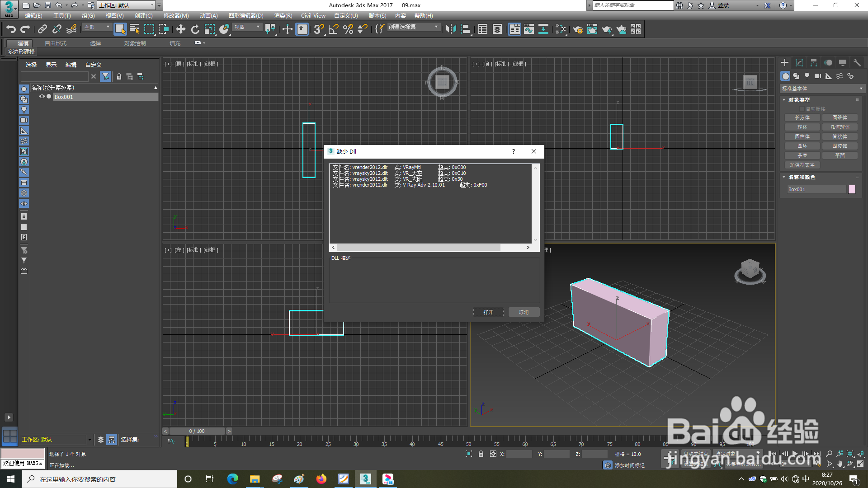Toggle Angle Snap on
868x488 pixels.
pyautogui.click(x=333, y=29)
